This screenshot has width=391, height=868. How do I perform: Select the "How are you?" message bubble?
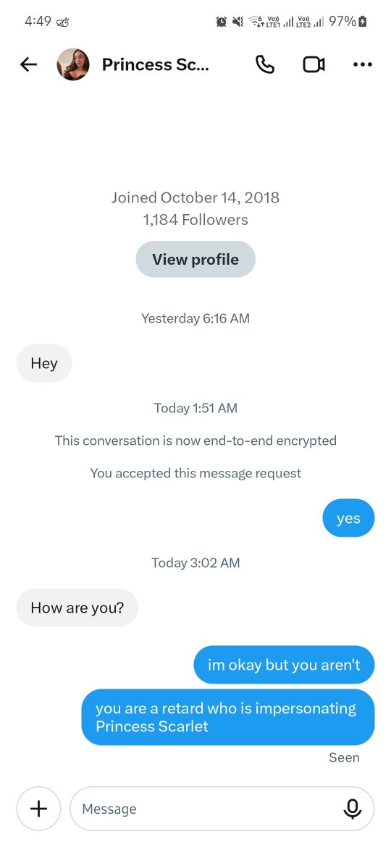tap(77, 608)
